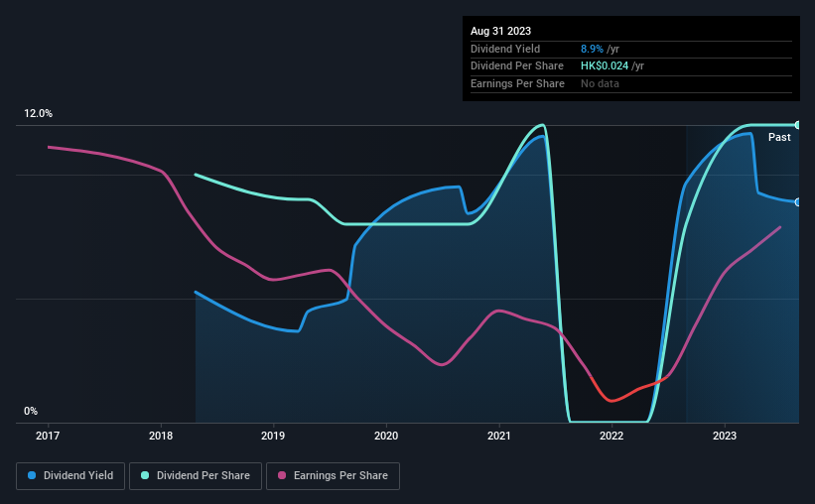Click the Dividend Per Share line endpoint marker
The width and height of the screenshot is (815, 504).
click(x=798, y=125)
